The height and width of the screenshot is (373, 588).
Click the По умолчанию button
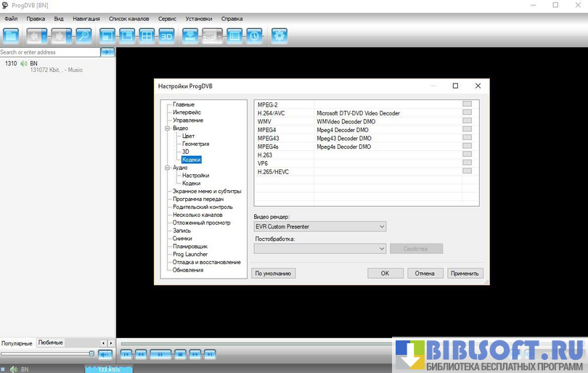pos(274,274)
